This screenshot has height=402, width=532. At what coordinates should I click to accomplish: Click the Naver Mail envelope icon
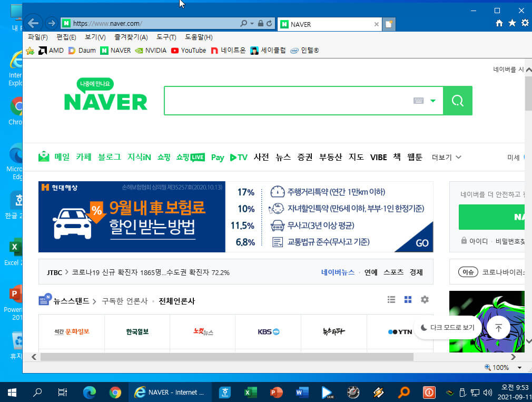coord(44,156)
